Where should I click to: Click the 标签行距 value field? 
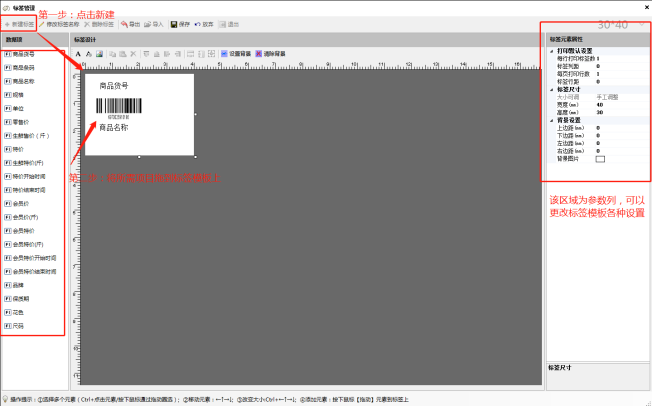click(622, 82)
